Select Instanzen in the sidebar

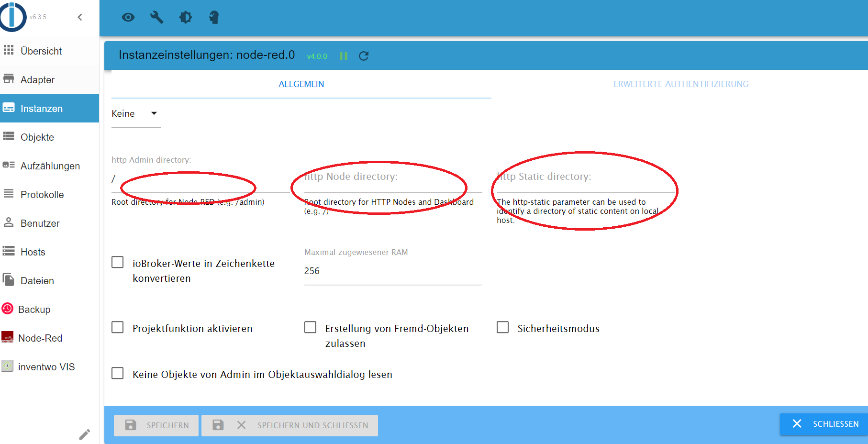point(50,108)
